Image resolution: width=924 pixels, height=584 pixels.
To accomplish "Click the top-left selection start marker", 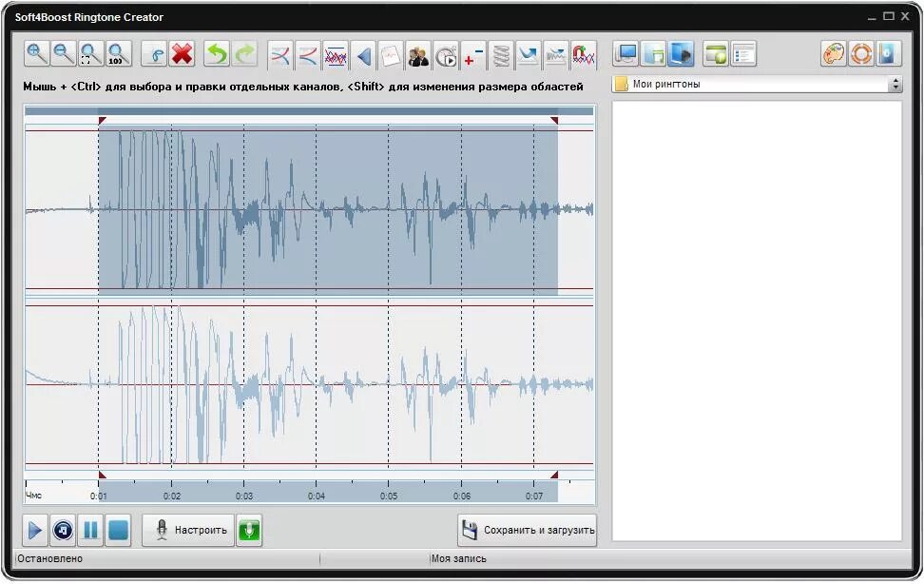I will [102, 121].
